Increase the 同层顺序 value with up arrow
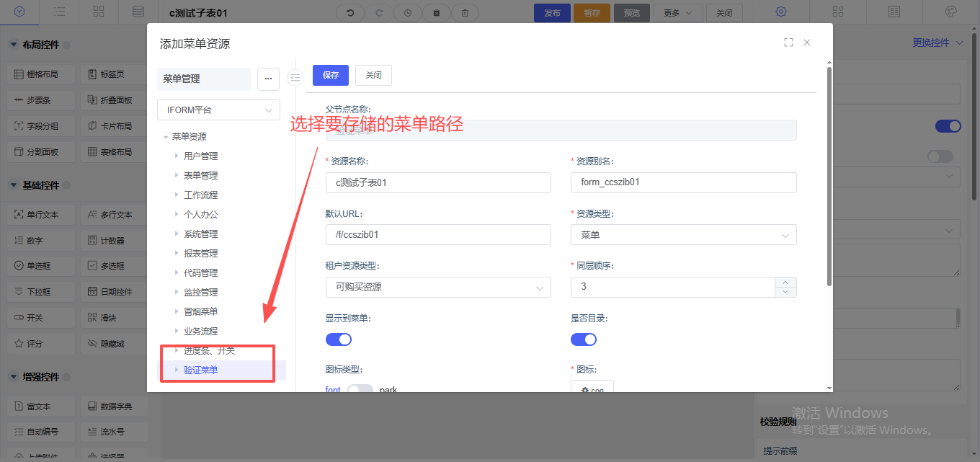980x462 pixels. point(785,282)
